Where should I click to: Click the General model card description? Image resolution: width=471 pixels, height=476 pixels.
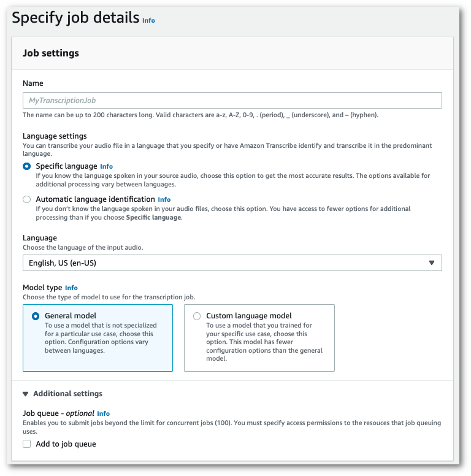pyautogui.click(x=101, y=338)
